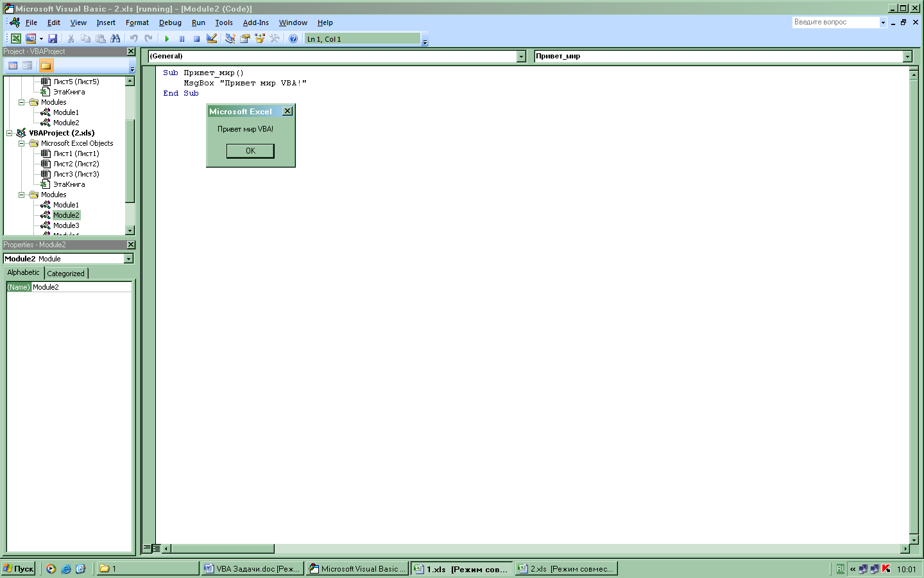Click Find binoculars icon in toolbar

(x=116, y=39)
